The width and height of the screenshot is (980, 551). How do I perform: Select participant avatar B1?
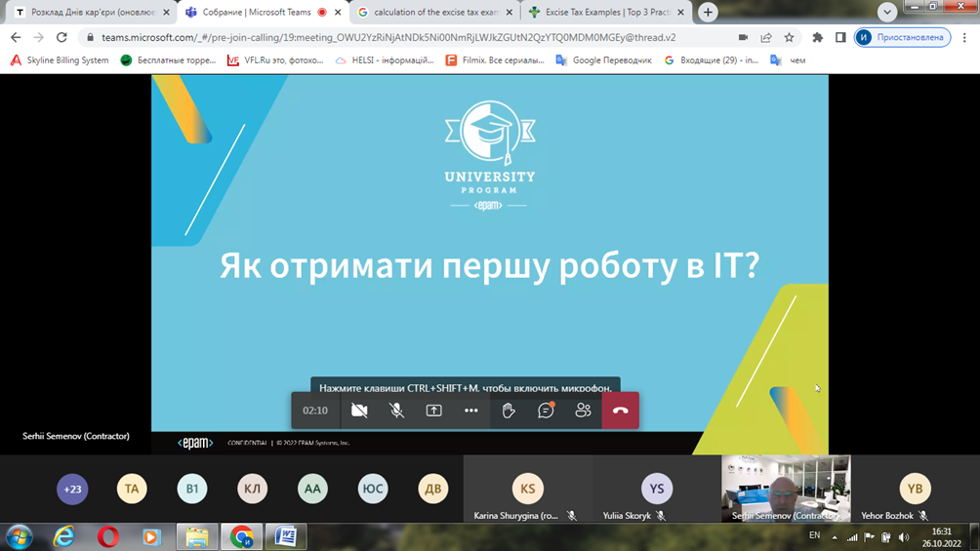point(192,489)
